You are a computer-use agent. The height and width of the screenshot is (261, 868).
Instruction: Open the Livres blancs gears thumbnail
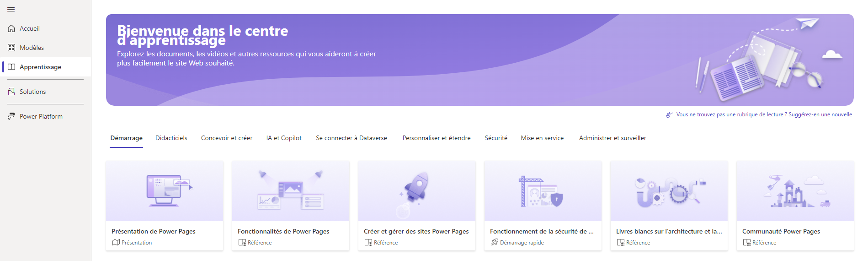pos(669,191)
